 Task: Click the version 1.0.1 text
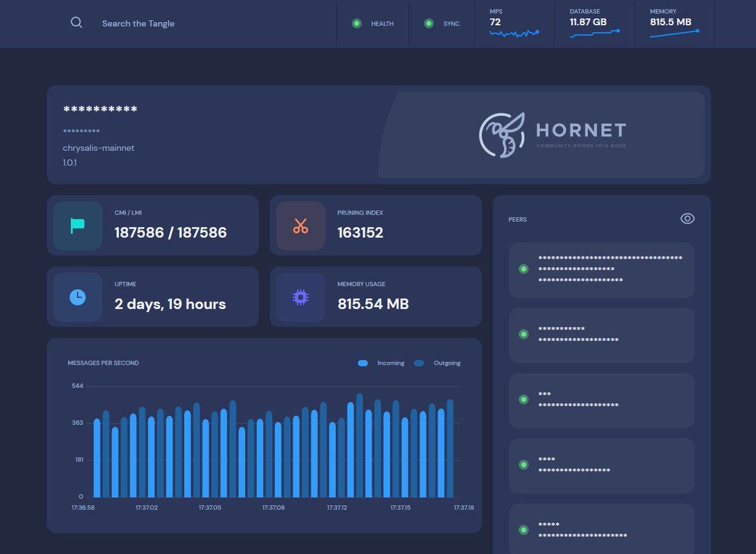coord(70,162)
